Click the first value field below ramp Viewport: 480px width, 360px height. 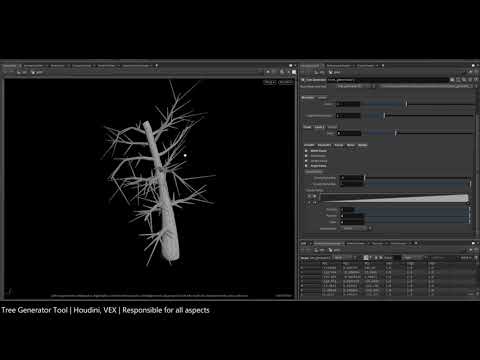pos(347,209)
